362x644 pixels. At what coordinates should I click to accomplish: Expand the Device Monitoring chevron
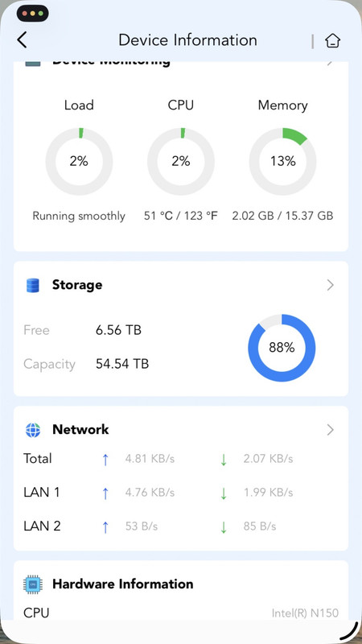click(x=331, y=64)
